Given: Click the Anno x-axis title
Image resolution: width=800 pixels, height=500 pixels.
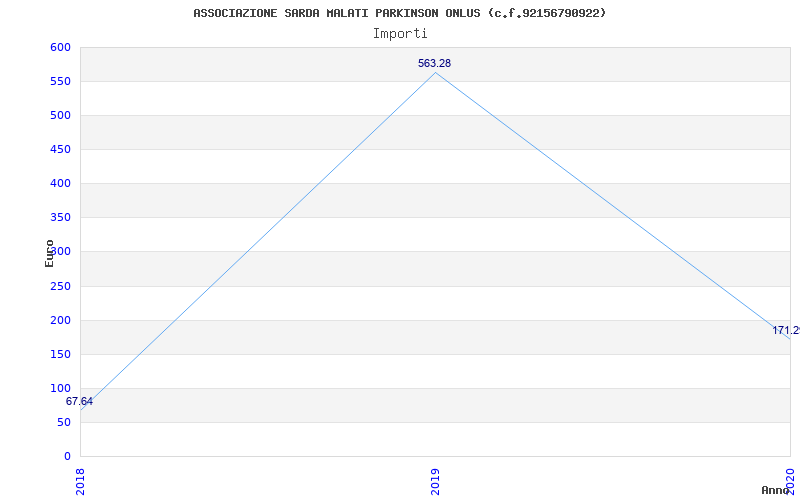Looking at the screenshot, I should [x=776, y=490].
